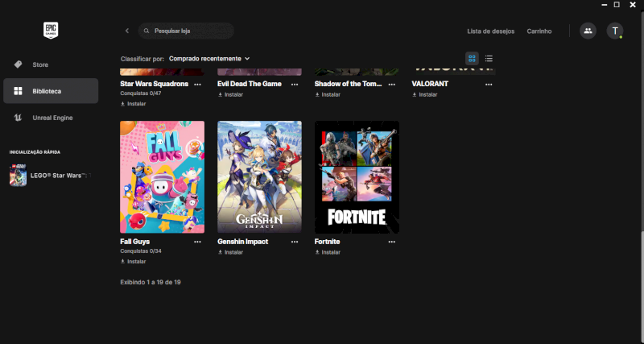
Task: Open the T profile avatar
Action: pos(615,31)
